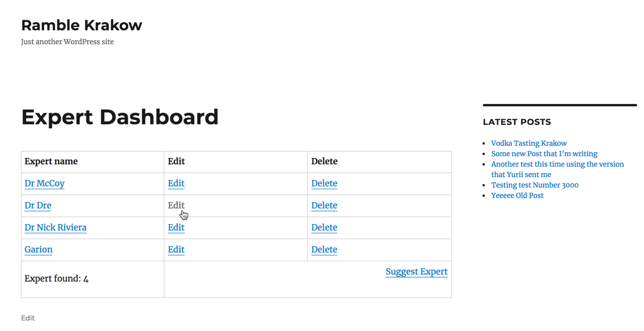
Task: Open the Ramble Krakow site title
Action: tap(81, 26)
